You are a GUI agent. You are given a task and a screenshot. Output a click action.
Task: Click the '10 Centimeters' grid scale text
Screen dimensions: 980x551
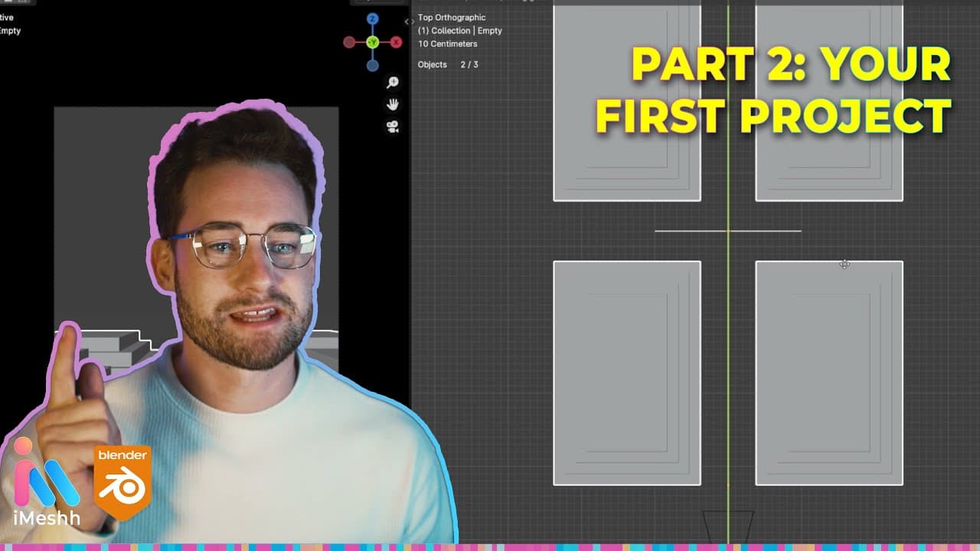pos(448,44)
